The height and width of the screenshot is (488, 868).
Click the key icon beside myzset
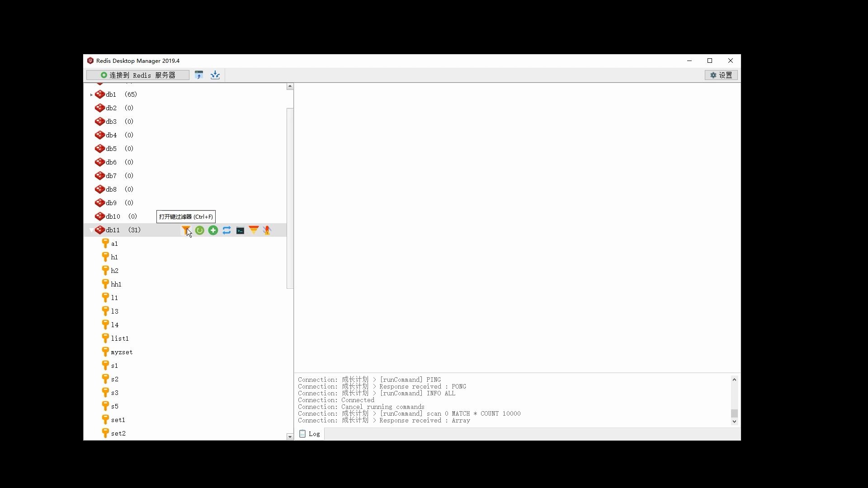(105, 352)
